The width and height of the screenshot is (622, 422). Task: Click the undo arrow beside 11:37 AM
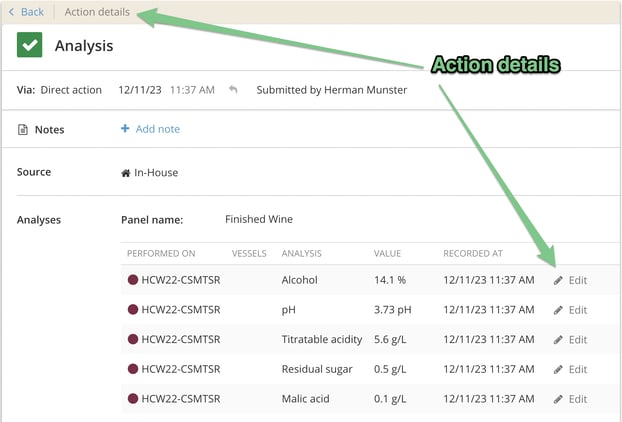point(233,90)
